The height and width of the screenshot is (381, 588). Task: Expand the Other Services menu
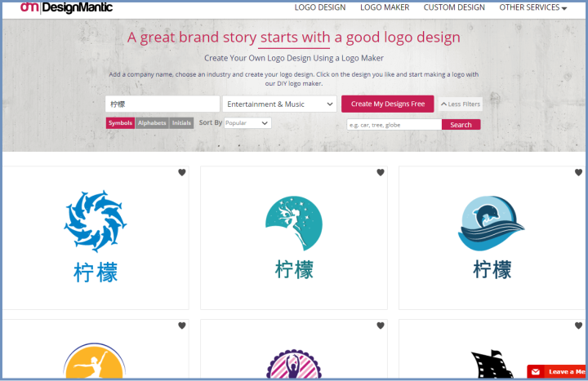[x=532, y=7]
